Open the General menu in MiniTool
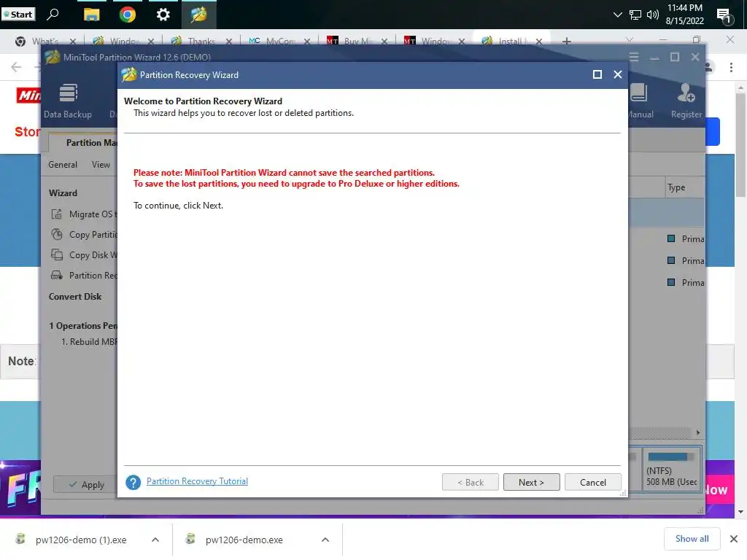This screenshot has height=560, width=747. tap(63, 164)
